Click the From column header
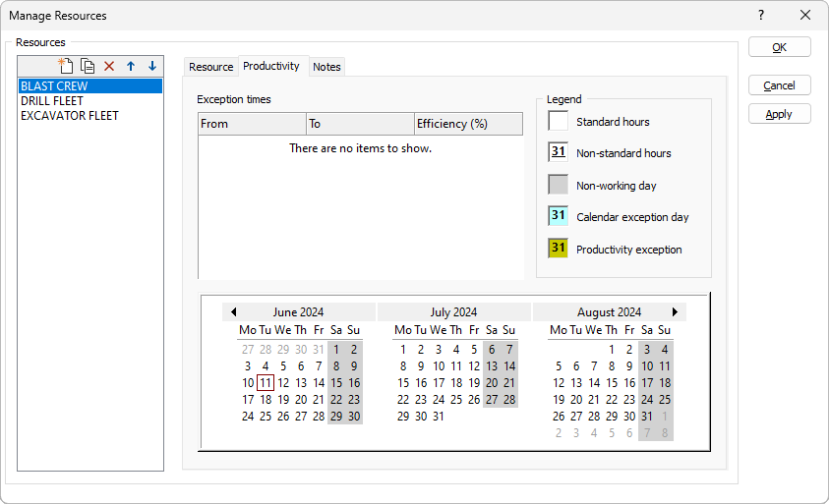Viewport: 829px width, 504px height. point(252,124)
